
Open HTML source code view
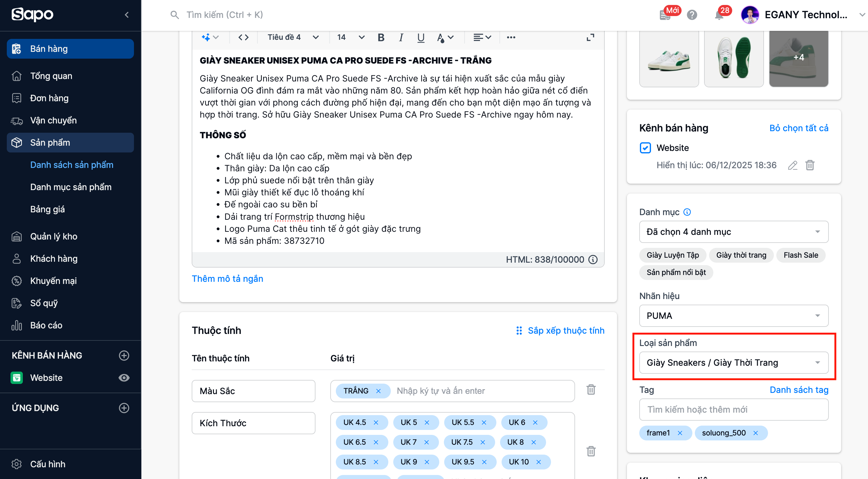[x=243, y=37]
